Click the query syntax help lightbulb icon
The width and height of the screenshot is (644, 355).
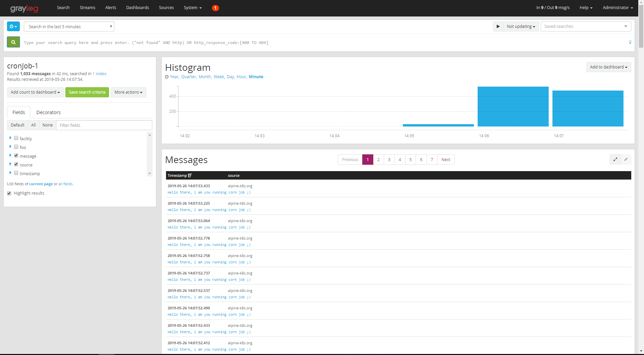pyautogui.click(x=630, y=42)
